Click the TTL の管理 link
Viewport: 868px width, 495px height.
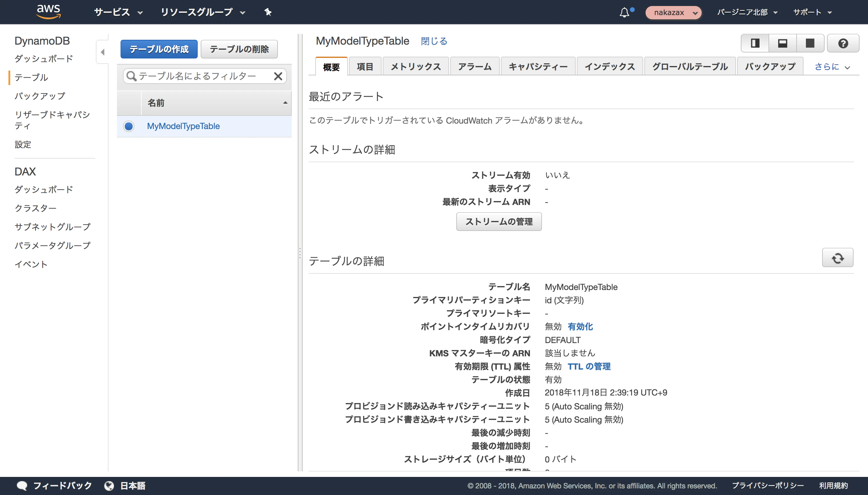tap(589, 367)
